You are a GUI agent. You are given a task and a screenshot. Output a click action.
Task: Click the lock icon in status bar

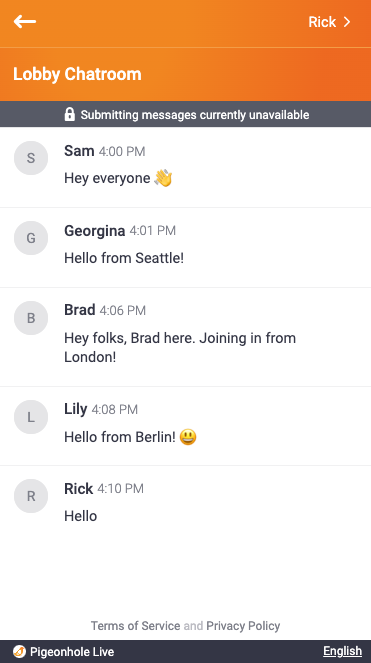click(70, 114)
